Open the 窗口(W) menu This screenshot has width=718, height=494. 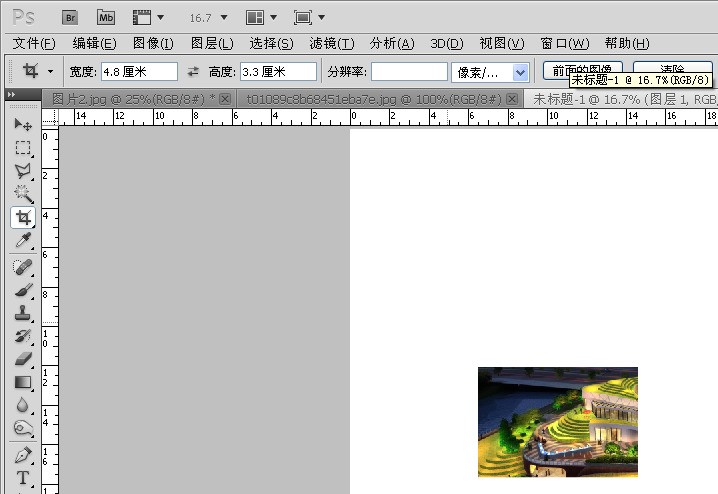click(x=564, y=43)
